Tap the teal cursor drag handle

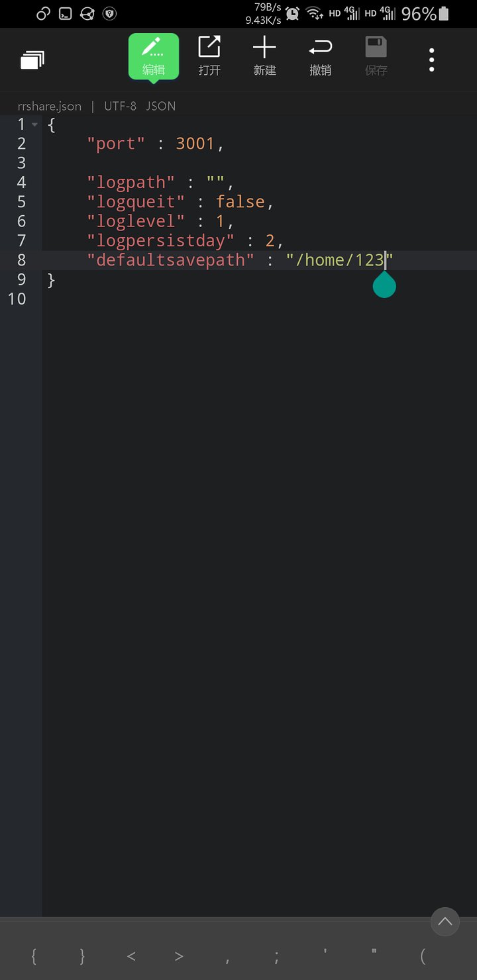pyautogui.click(x=384, y=285)
